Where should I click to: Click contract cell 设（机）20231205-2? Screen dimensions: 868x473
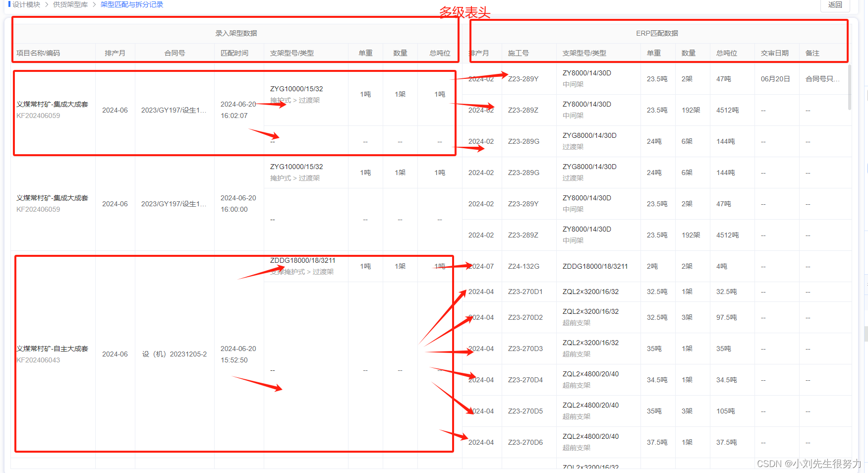point(174,354)
